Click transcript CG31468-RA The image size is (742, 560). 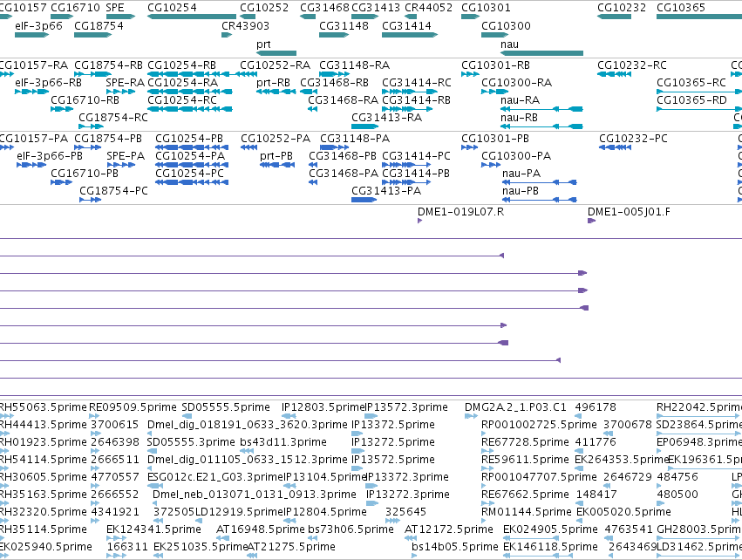(x=312, y=109)
